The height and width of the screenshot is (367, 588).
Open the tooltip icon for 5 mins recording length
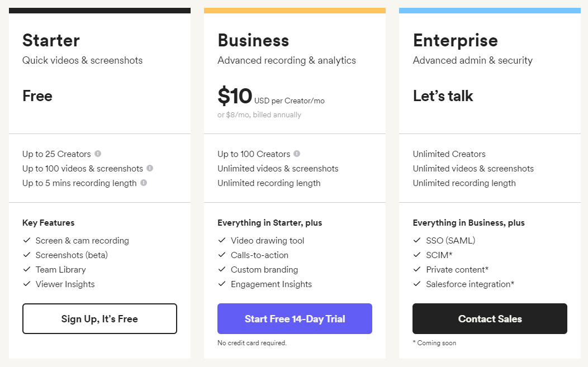coord(144,183)
